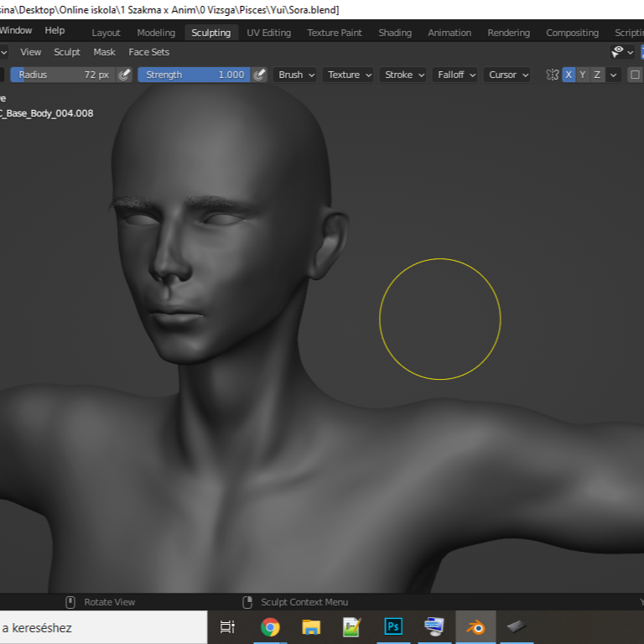Open the viewport visibility eye icon
The height and width of the screenshot is (644, 644).
click(619, 52)
